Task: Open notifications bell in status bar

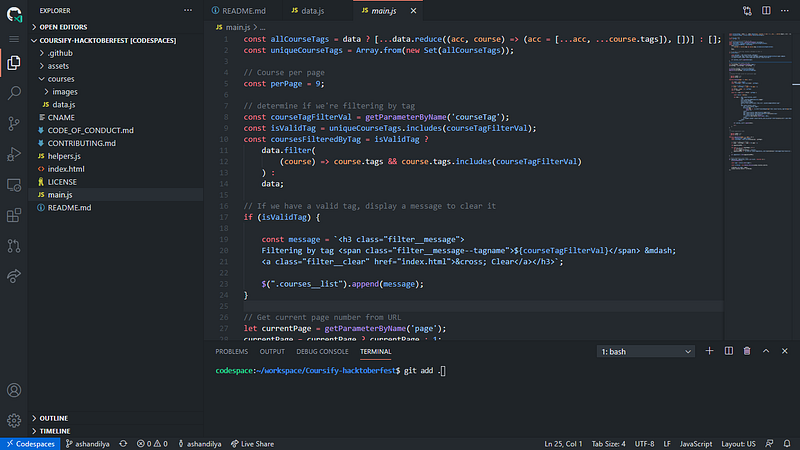Action: pyautogui.click(x=785, y=443)
